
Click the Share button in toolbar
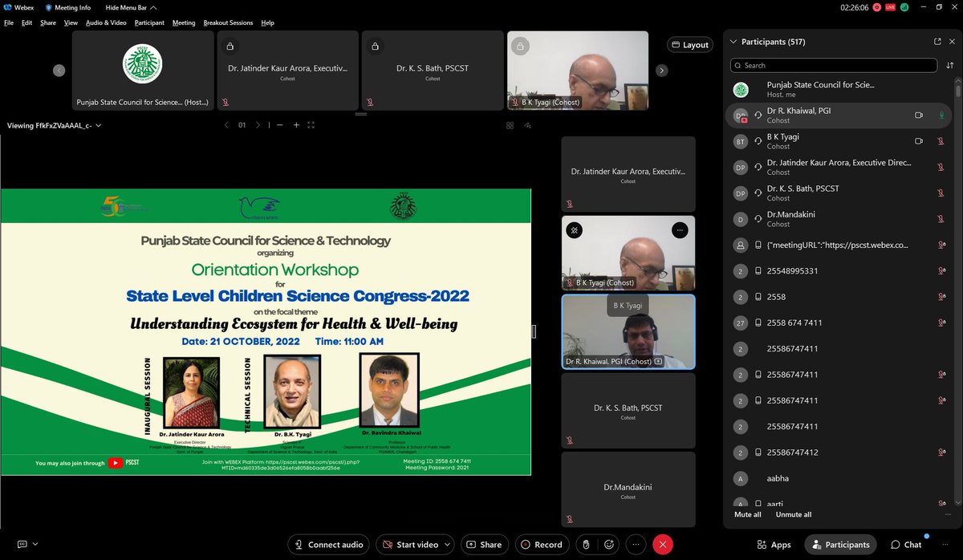point(483,544)
